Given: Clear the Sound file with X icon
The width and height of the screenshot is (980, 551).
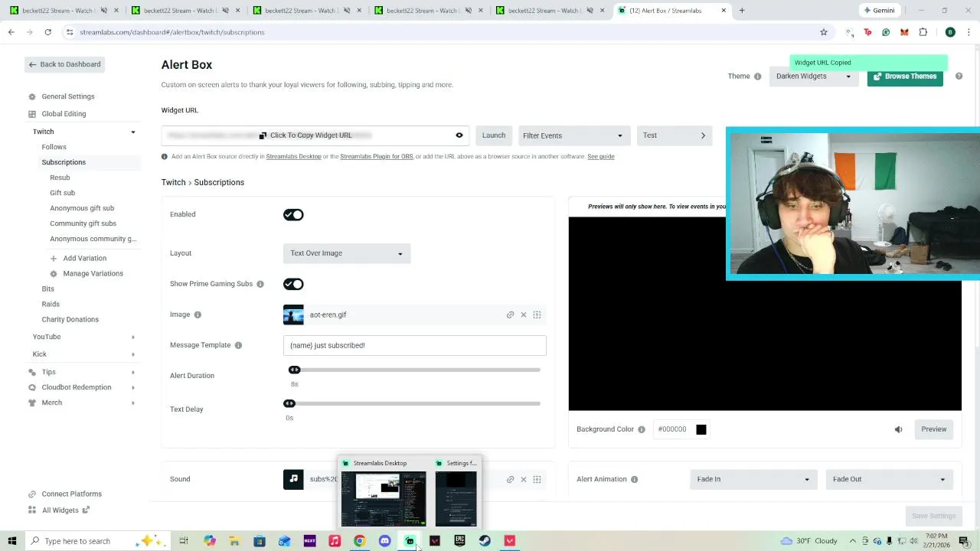Looking at the screenshot, I should [524, 479].
